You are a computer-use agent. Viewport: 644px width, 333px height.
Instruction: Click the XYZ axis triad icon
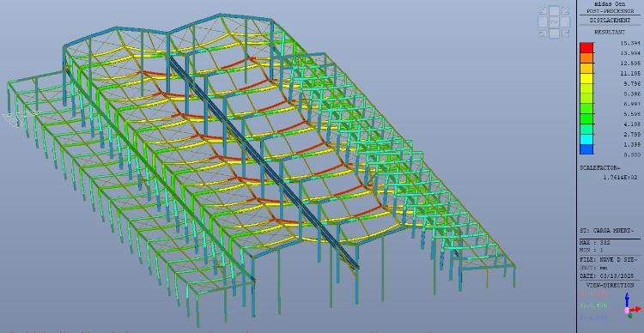click(x=630, y=305)
